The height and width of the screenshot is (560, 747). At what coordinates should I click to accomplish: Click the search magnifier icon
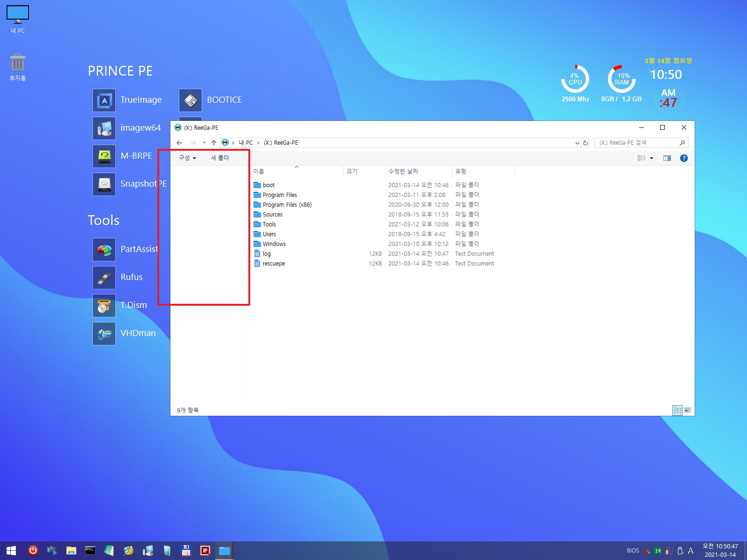(x=682, y=143)
